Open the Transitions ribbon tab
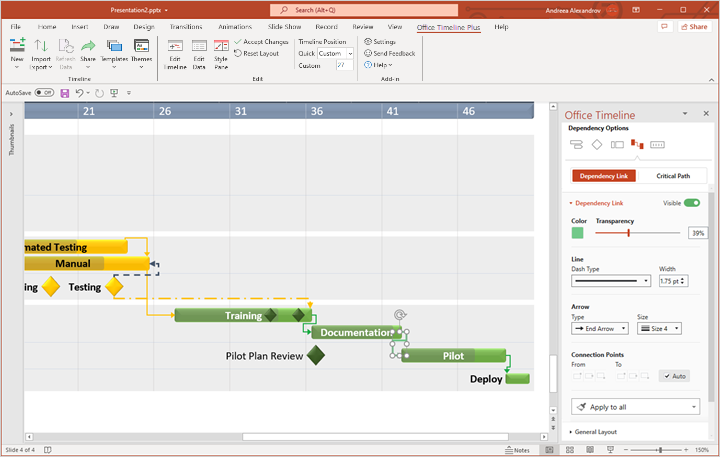The image size is (720, 457). click(185, 27)
